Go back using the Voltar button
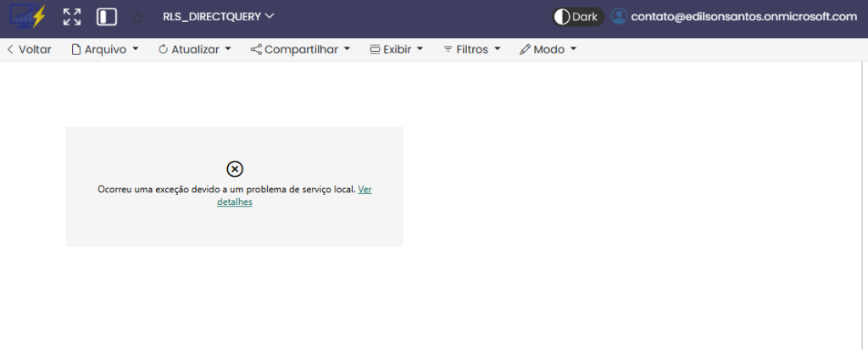This screenshot has height=349, width=868. (29, 49)
